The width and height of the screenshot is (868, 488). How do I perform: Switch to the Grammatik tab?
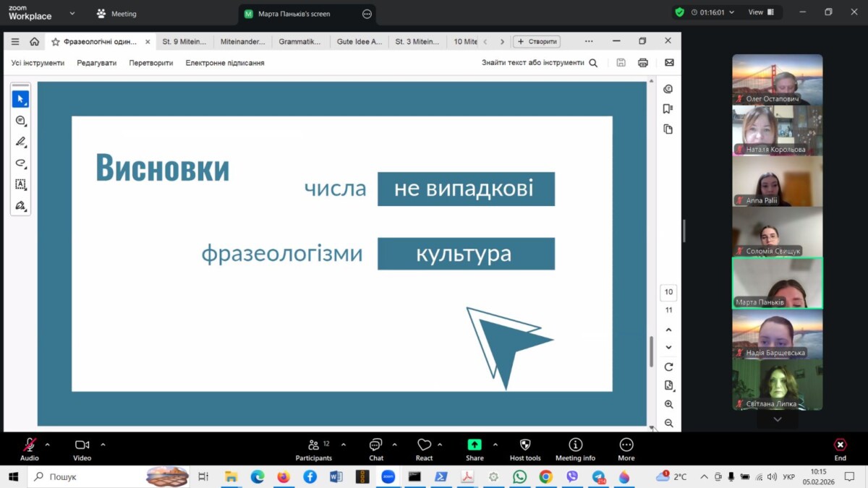point(299,42)
